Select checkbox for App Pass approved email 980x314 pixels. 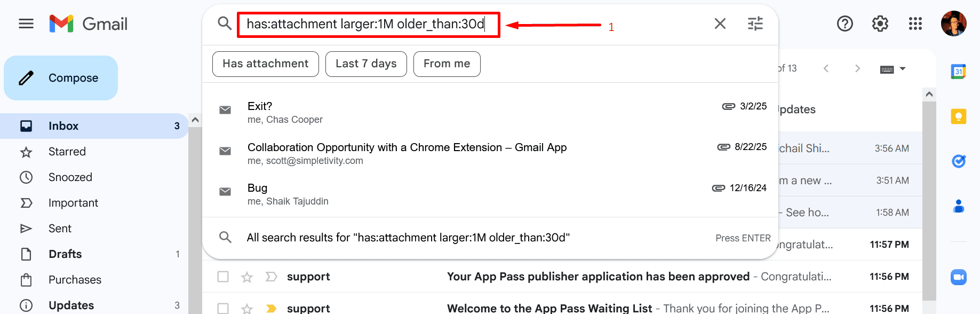[x=223, y=277]
